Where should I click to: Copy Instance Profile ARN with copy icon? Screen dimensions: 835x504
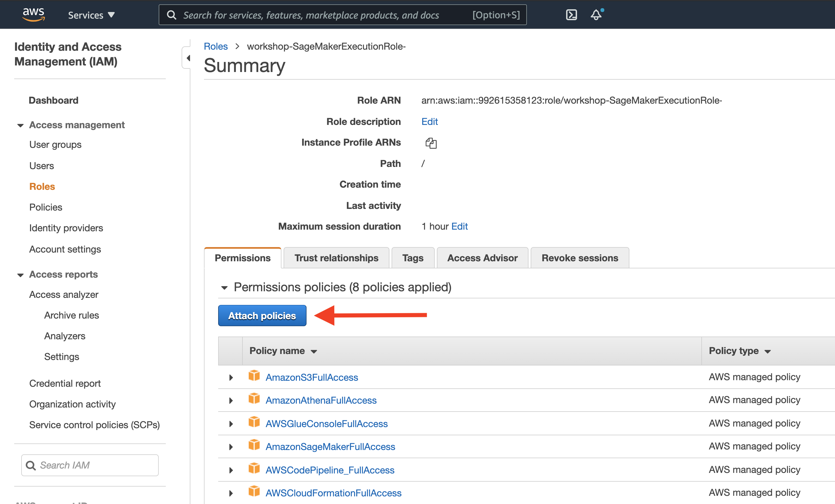click(x=431, y=143)
